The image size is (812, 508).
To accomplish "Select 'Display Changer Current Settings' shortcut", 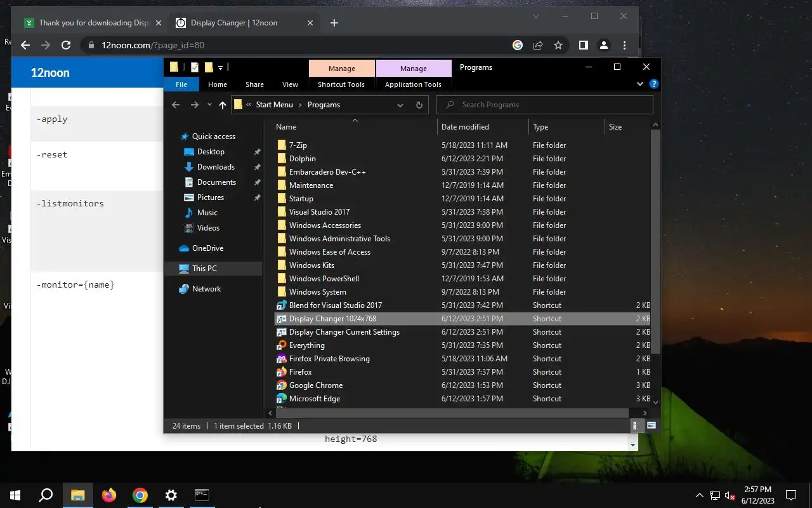I will 462,332.
